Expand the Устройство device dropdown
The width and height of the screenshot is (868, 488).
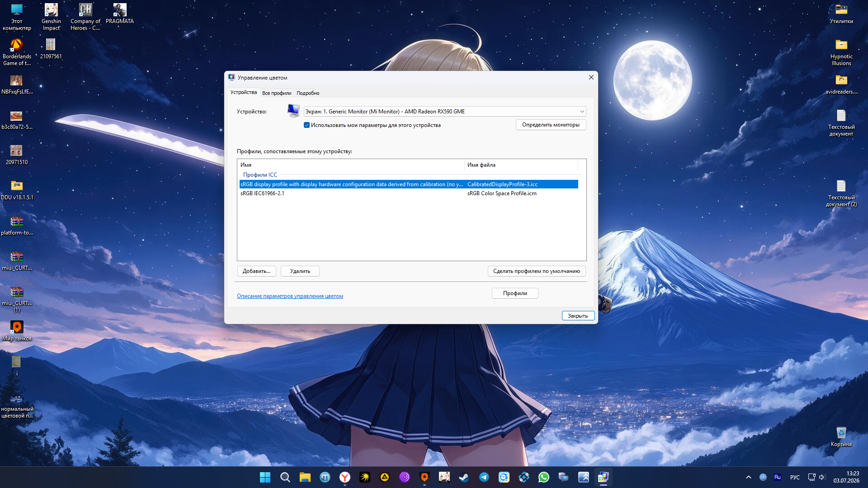[445, 112]
